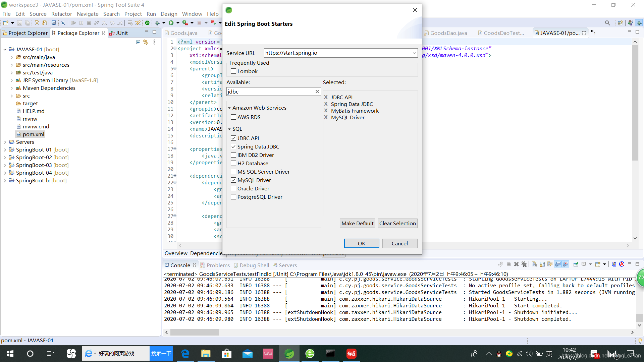
Task: Open the GoodsDao.java editor tab
Action: (445, 33)
